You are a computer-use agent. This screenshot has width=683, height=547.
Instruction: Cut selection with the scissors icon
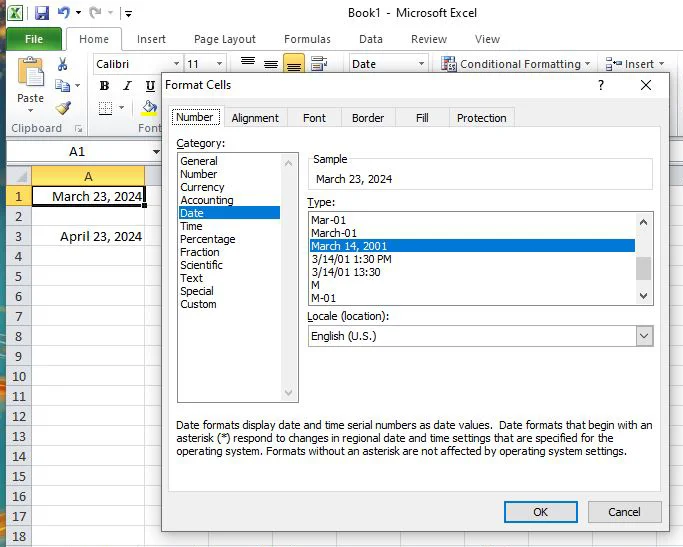pyautogui.click(x=63, y=64)
